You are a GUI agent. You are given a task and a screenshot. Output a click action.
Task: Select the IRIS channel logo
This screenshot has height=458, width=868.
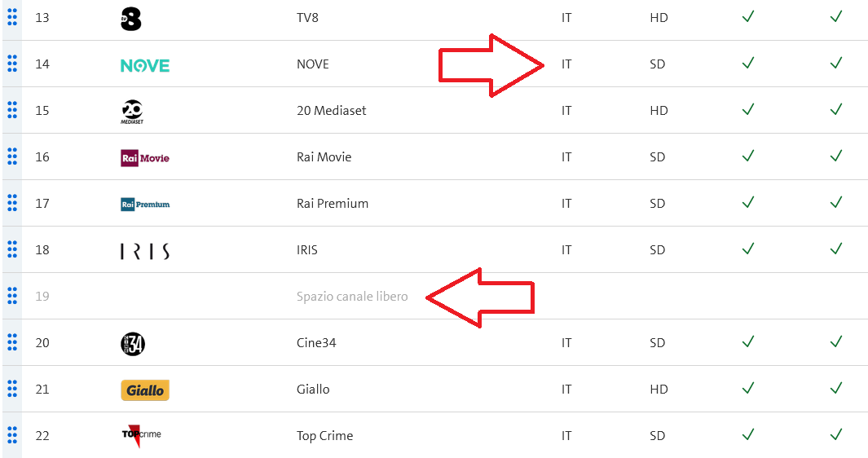coord(145,251)
